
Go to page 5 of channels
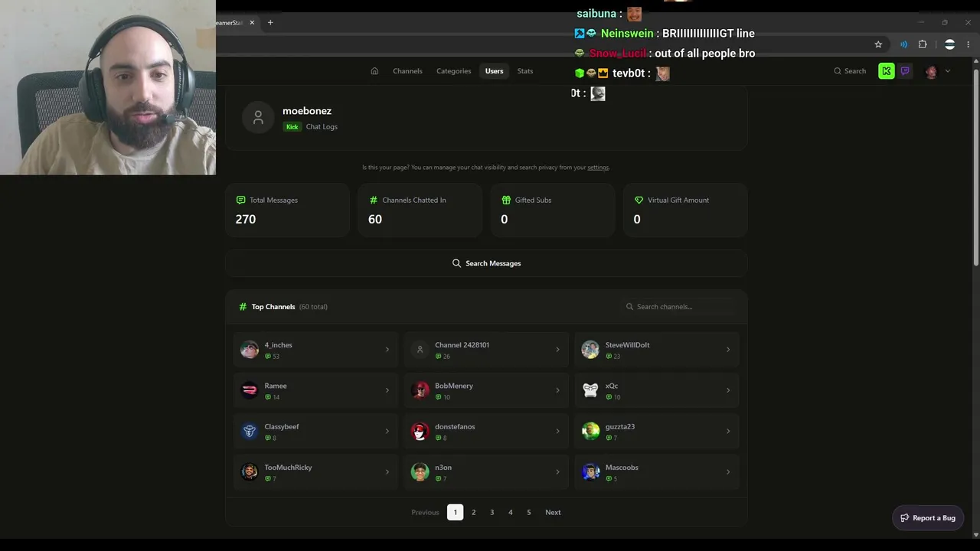click(528, 512)
